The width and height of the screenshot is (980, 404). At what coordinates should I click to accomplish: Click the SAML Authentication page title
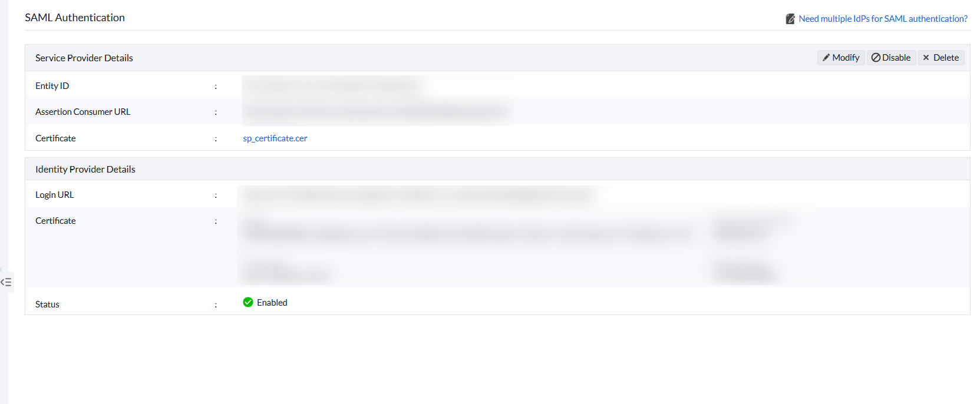pyautogui.click(x=75, y=18)
